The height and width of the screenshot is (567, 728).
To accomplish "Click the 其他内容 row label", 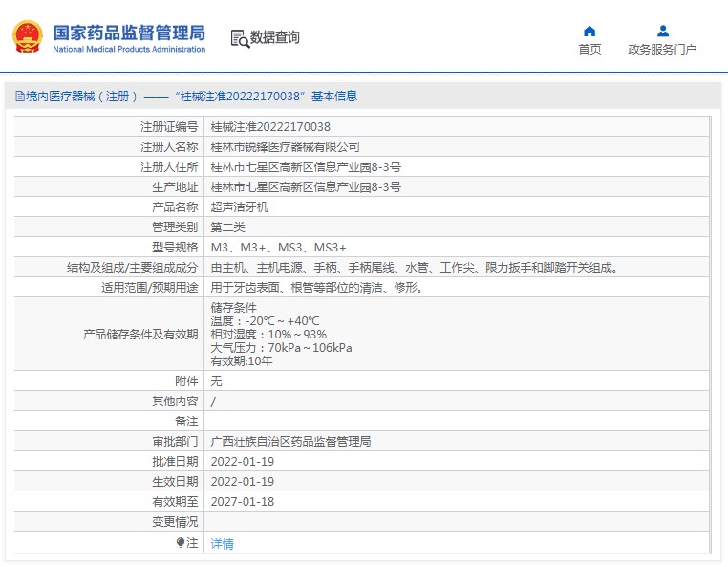I will 175,402.
